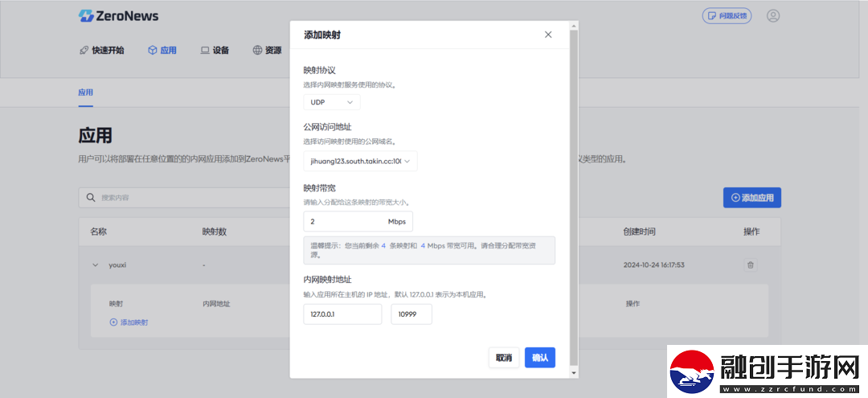This screenshot has height=398, width=868.
Task: Open the jihuang123.south.takin.cc address dropdown
Action: 360,161
